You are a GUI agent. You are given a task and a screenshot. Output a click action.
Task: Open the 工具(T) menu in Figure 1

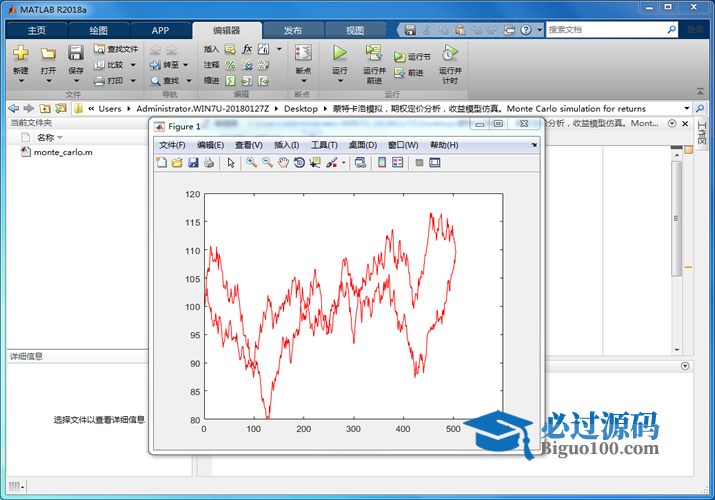tap(325, 145)
